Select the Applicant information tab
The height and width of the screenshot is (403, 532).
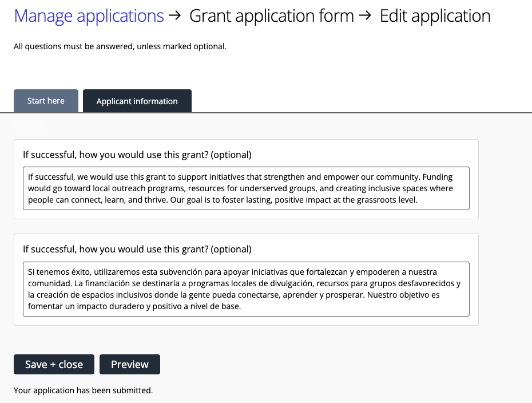pyautogui.click(x=137, y=101)
